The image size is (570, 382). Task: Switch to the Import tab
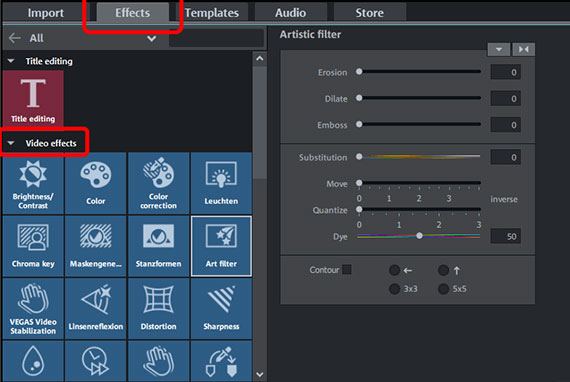(x=45, y=13)
